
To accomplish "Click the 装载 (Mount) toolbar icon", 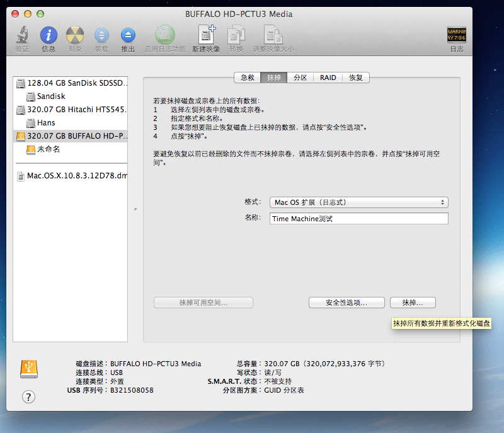I will click(x=101, y=35).
